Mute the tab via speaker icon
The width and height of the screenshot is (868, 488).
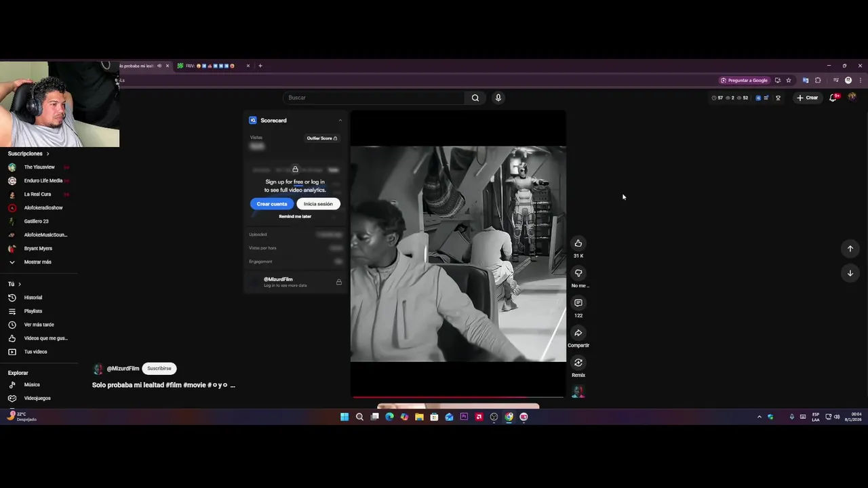(x=159, y=66)
